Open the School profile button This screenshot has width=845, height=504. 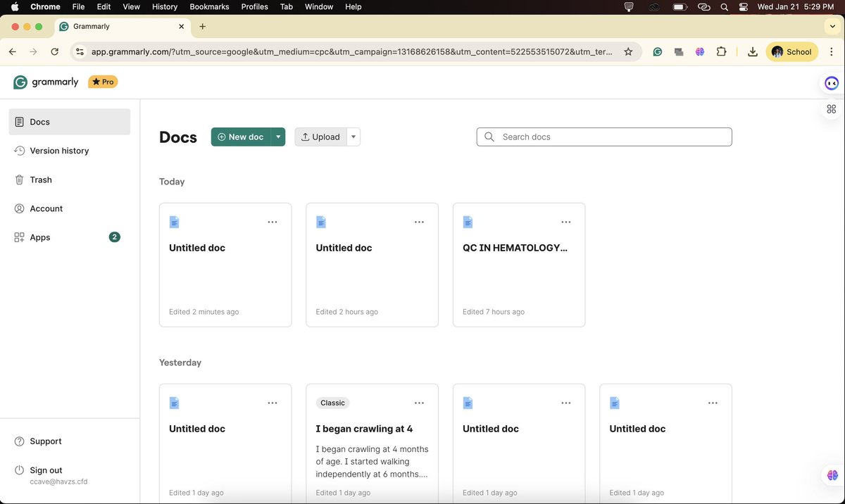tap(791, 51)
